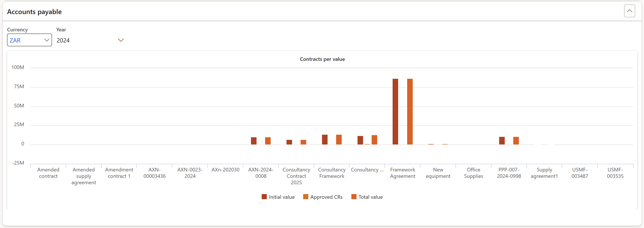The height and width of the screenshot is (228, 644).
Task: Click PPP-007-2024-0998 total value bar
Action: (516, 141)
